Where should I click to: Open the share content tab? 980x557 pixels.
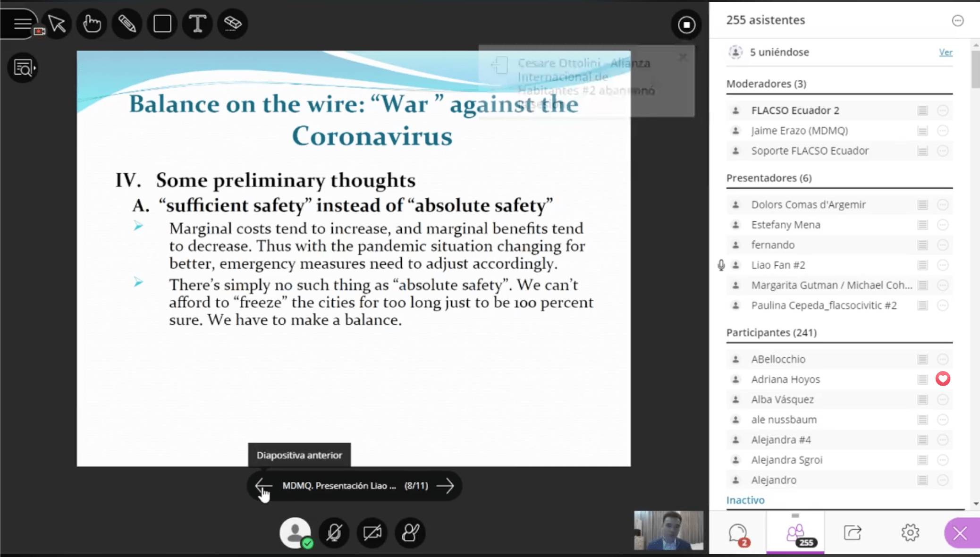click(853, 533)
